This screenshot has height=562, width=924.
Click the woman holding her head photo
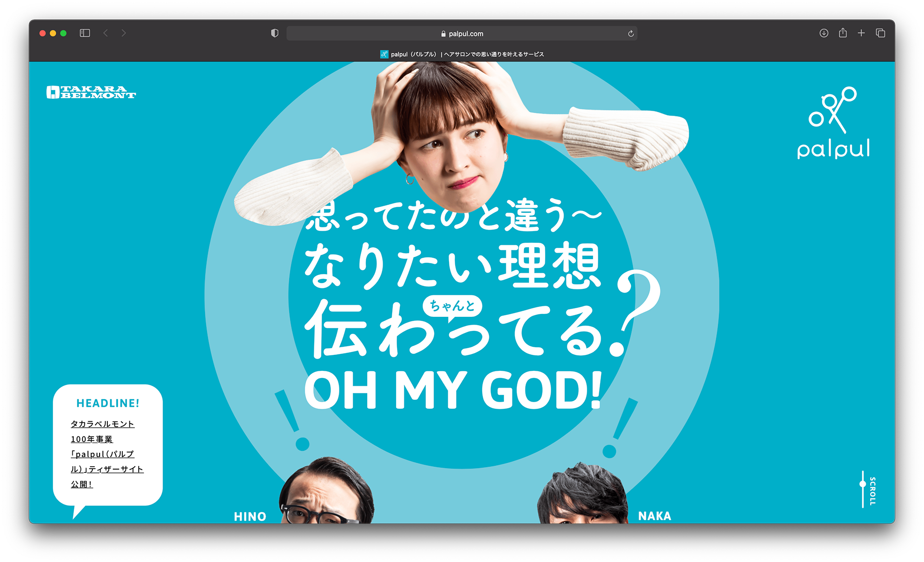[x=461, y=144]
